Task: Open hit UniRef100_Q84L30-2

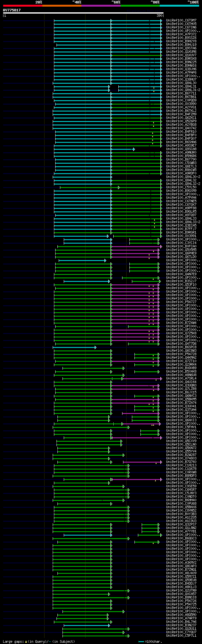Action: point(183,177)
